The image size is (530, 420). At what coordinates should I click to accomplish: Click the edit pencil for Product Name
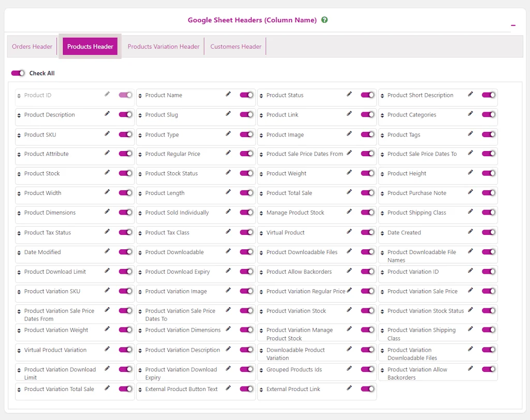[x=229, y=95]
